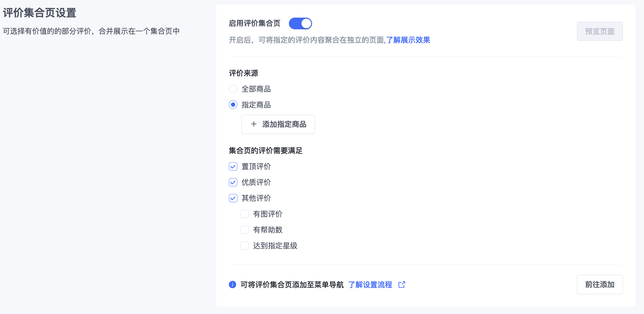This screenshot has width=644, height=314.
Task: Click the external link icon
Action: pos(402,284)
